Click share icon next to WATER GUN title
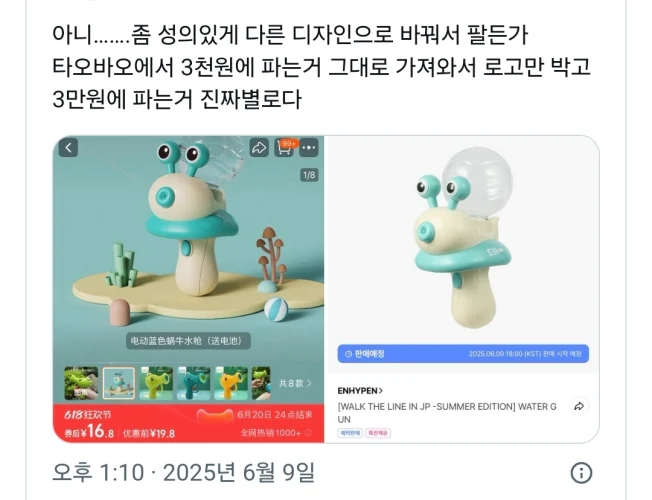652x500 pixels. coord(579,406)
